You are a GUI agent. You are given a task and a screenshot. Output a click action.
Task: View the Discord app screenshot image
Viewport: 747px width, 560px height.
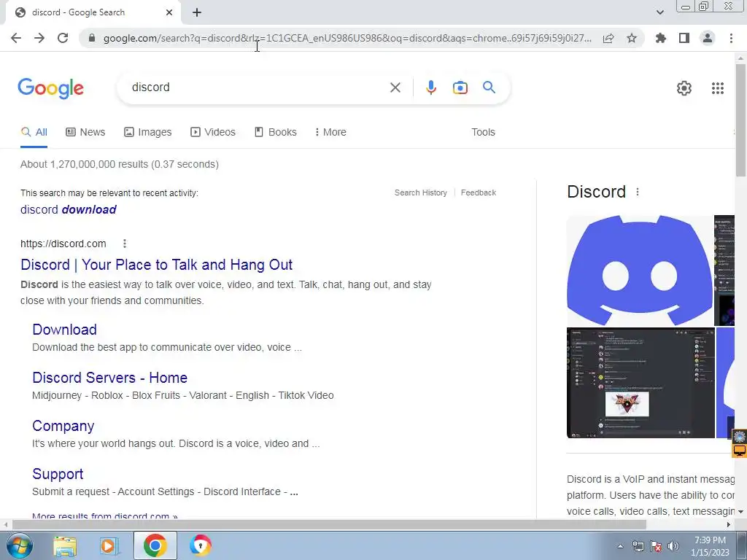640,383
